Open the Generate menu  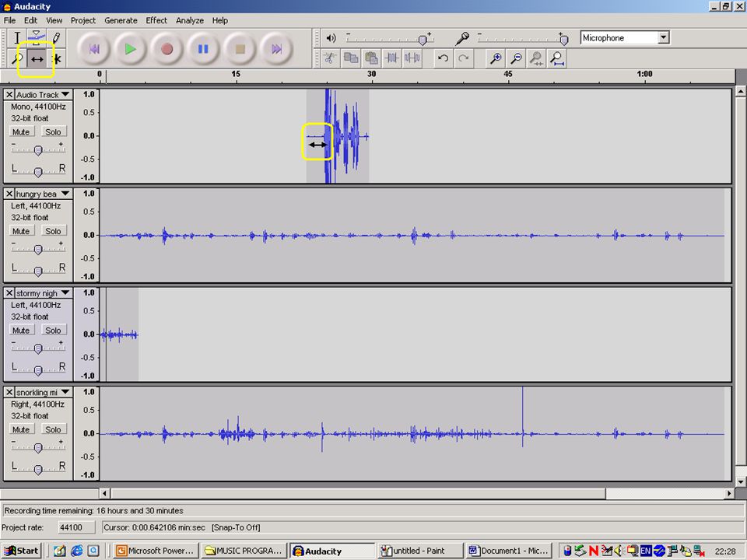click(x=121, y=20)
